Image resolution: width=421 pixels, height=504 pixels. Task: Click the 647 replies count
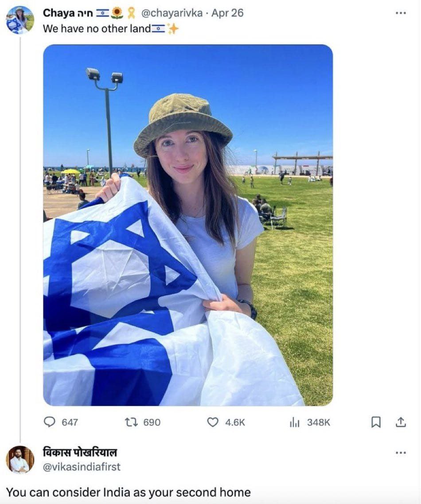click(70, 422)
